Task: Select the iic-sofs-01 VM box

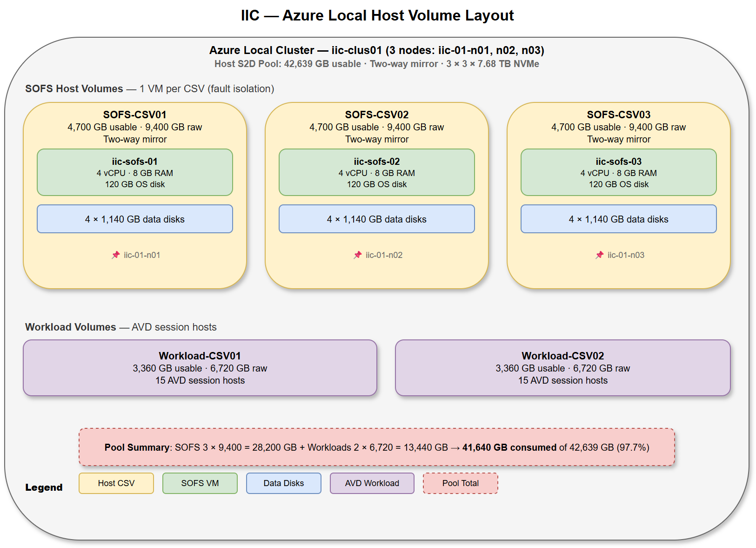Action: pos(134,172)
